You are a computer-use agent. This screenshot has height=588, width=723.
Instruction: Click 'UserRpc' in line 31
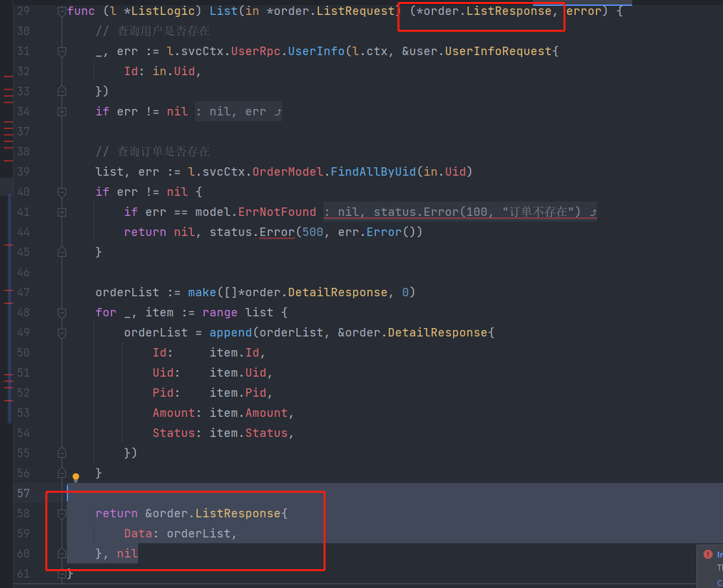click(256, 51)
